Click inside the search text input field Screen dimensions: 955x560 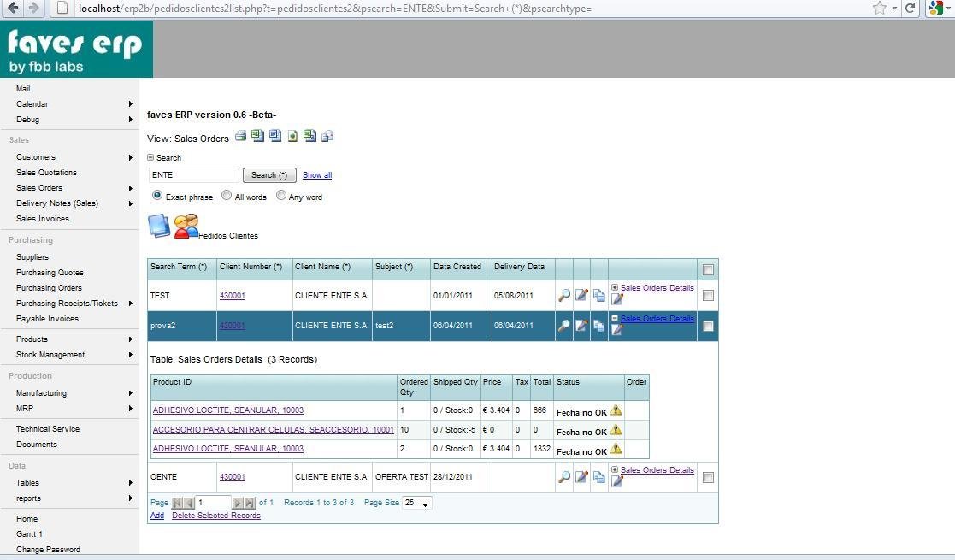(193, 174)
